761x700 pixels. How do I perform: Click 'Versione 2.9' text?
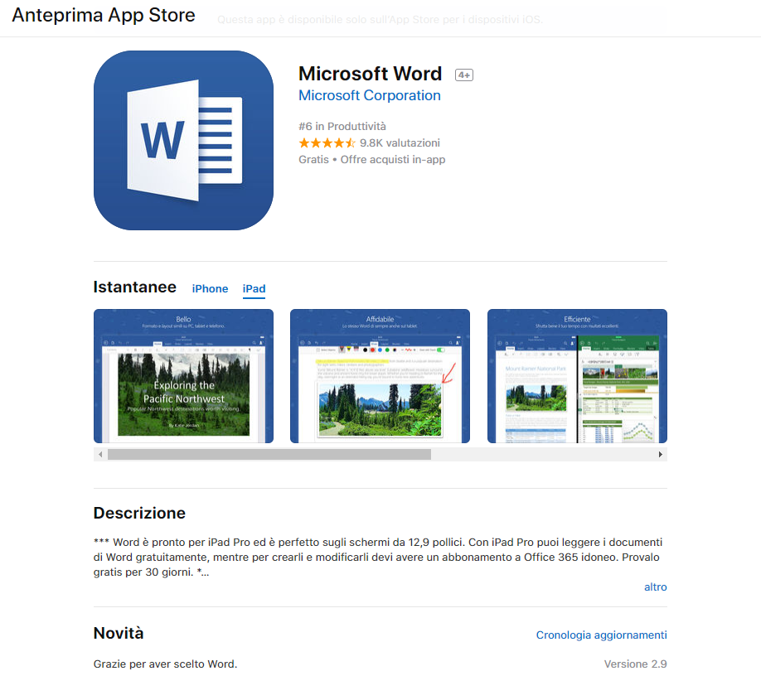click(x=635, y=664)
